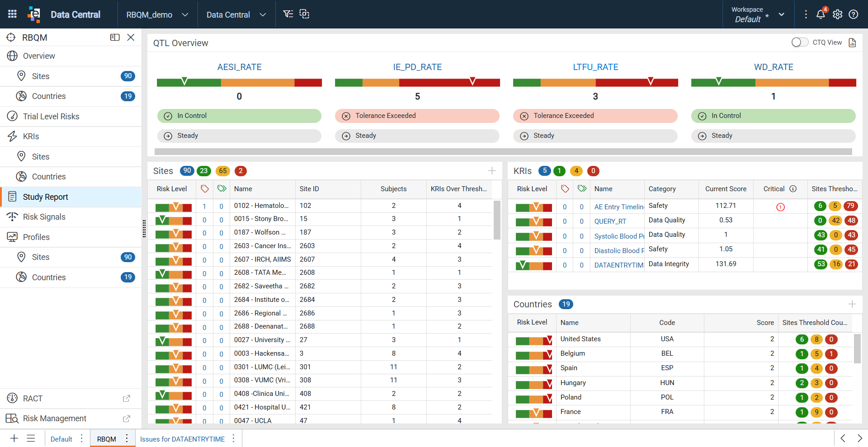Open the bottom tab list menu icon
868x447 pixels.
click(31, 438)
